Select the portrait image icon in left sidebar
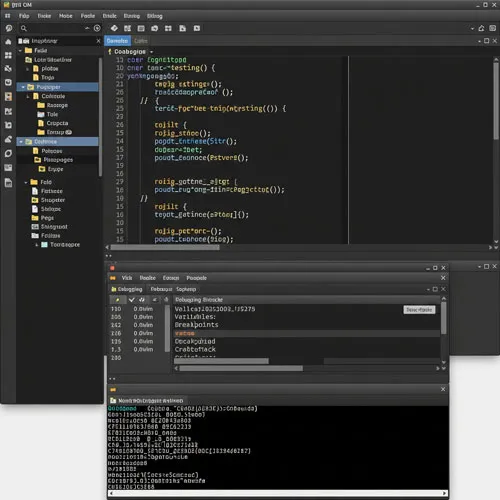The height and width of the screenshot is (500, 500). pyautogui.click(x=8, y=97)
